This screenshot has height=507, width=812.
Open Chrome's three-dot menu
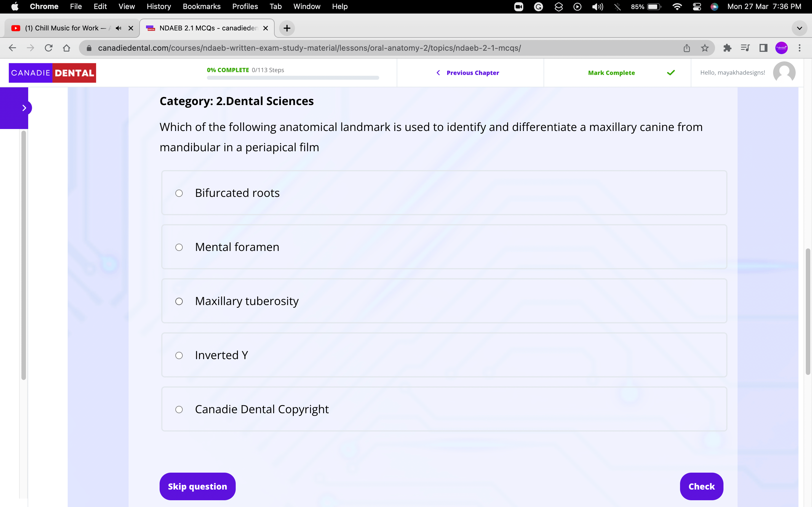(x=800, y=48)
